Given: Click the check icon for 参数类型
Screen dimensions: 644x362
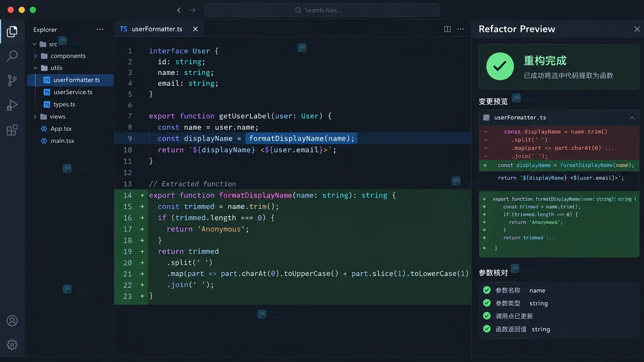Looking at the screenshot, I should pyautogui.click(x=487, y=303).
